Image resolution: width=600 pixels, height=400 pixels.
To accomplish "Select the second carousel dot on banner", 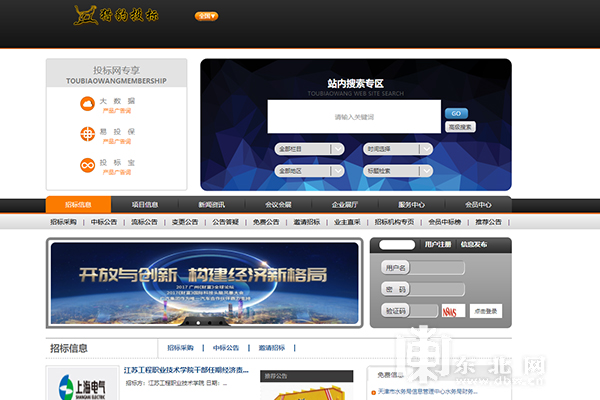I will coord(198,323).
